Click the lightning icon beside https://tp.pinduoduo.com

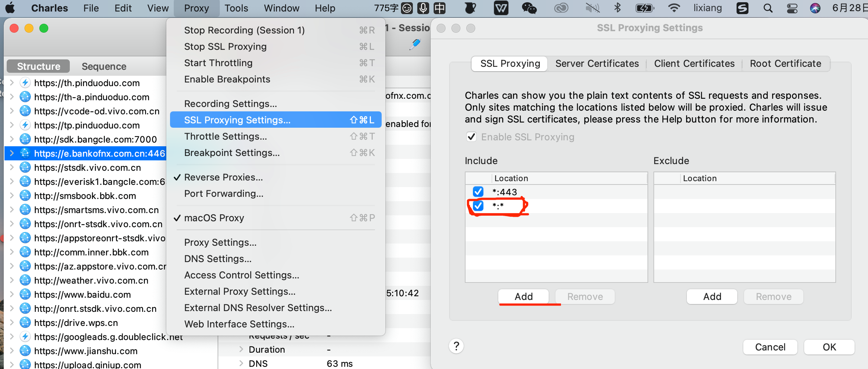point(25,125)
